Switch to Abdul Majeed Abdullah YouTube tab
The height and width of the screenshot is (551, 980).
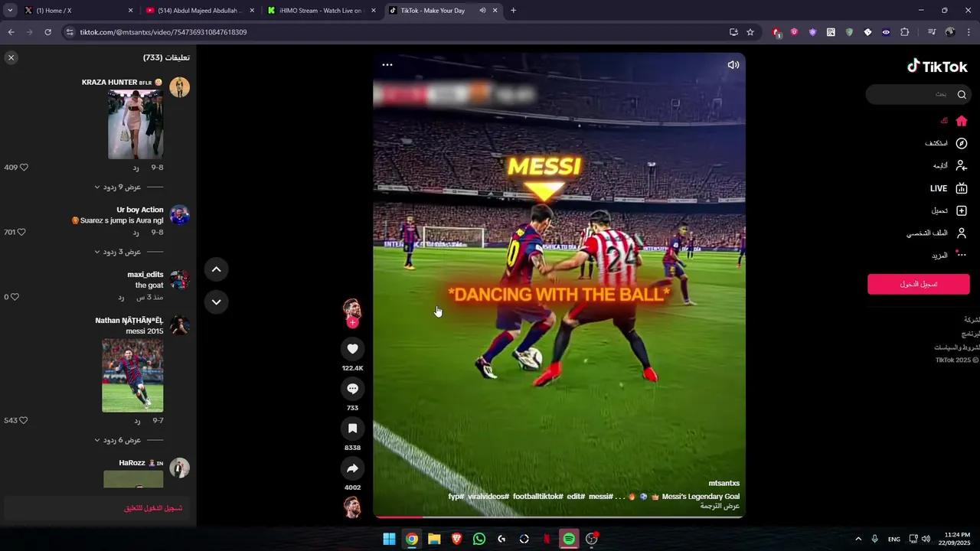(x=199, y=11)
